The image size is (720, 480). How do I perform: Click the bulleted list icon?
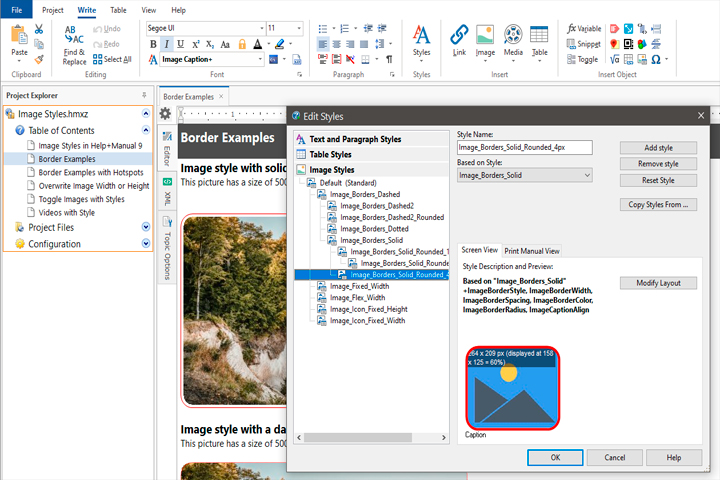coord(323,29)
